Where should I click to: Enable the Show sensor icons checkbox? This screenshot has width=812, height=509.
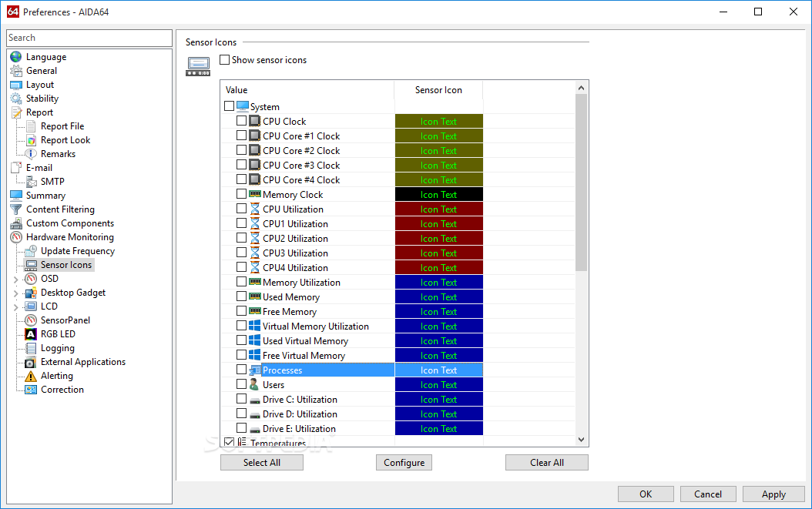click(x=224, y=59)
